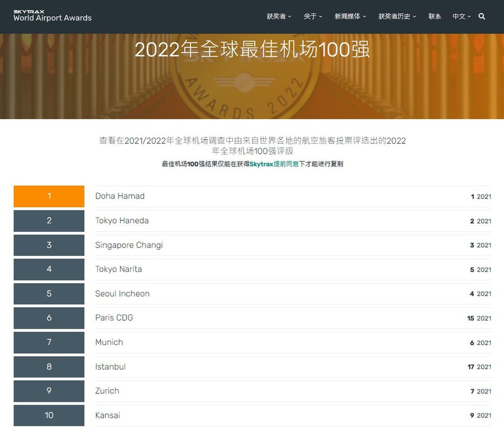Select the rank 5 box
The width and height of the screenshot is (504, 428).
(x=49, y=294)
